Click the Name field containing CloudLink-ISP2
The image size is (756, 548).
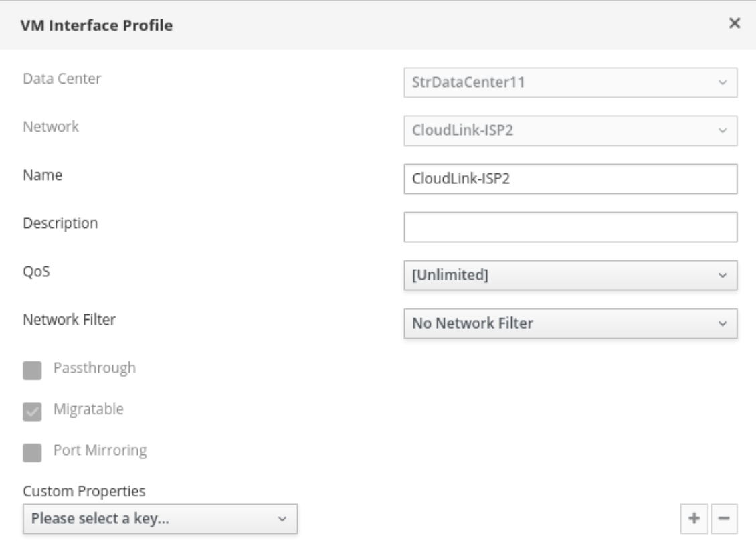[x=570, y=179]
